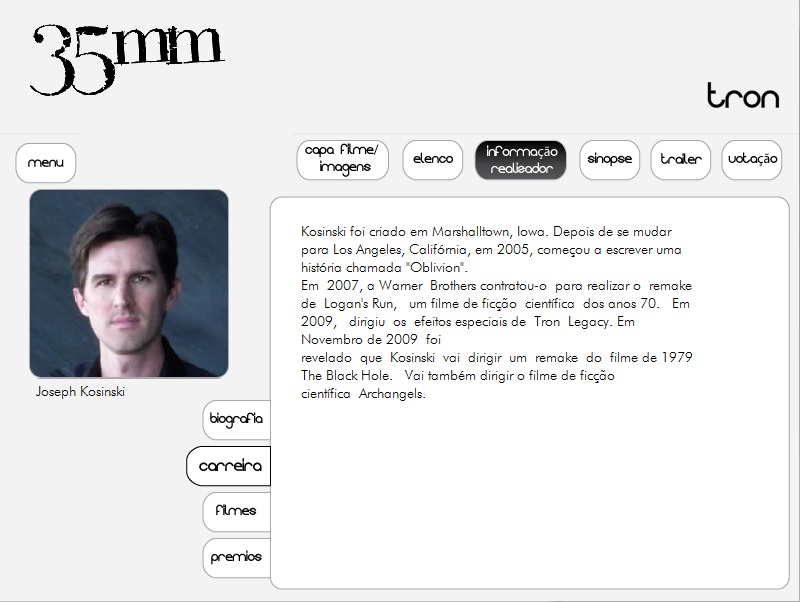The height and width of the screenshot is (602, 800).
Task: Go to the sinopse tab
Action: click(610, 160)
